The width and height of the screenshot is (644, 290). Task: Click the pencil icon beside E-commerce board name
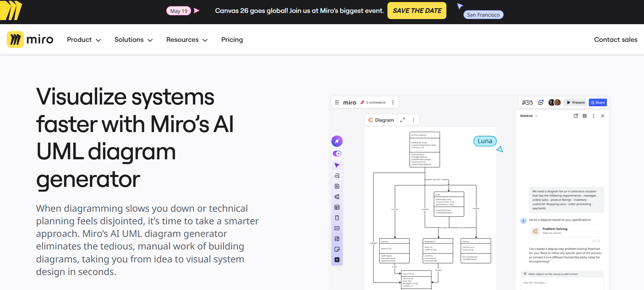pyautogui.click(x=362, y=102)
